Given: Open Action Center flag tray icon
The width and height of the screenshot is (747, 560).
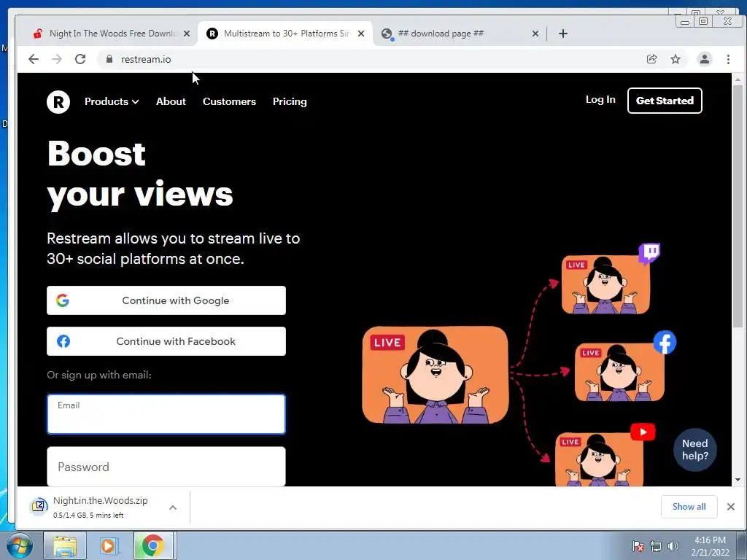Looking at the screenshot, I should pos(638,545).
